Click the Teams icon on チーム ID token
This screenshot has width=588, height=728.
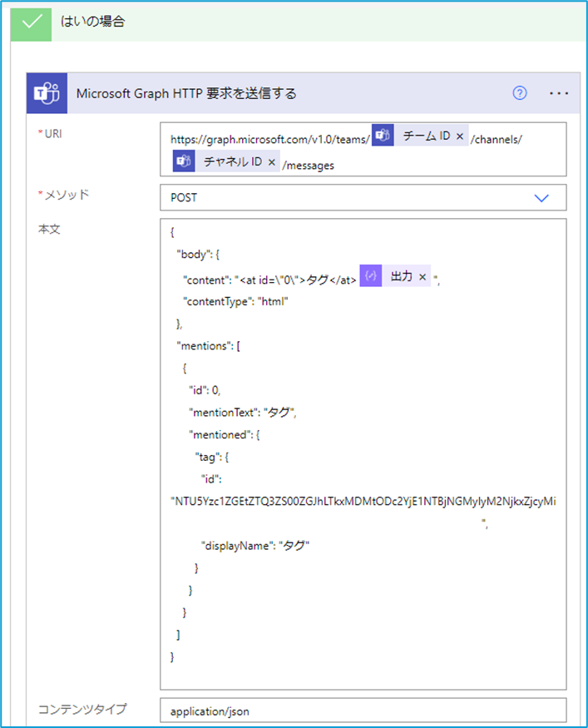(x=383, y=135)
